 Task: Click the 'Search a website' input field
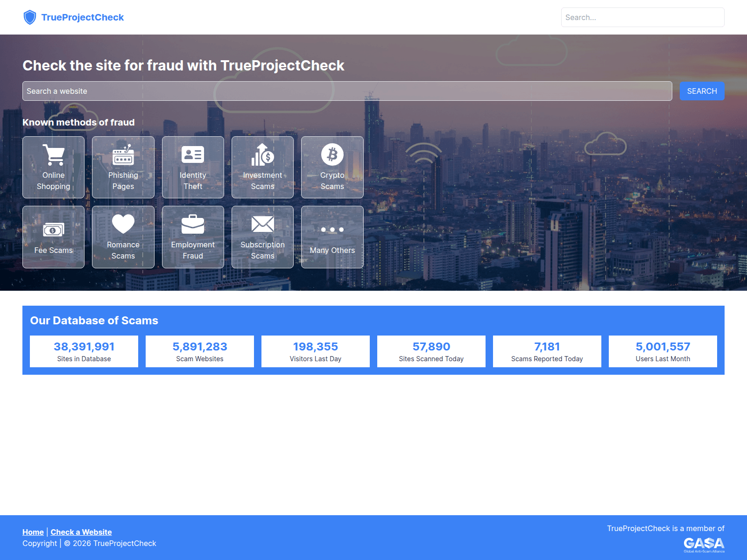tap(347, 91)
